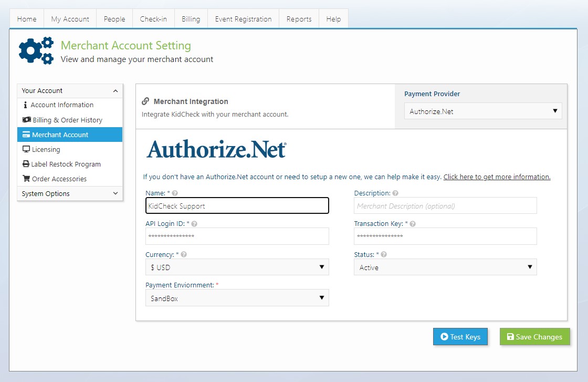
Task: Click the help icon next to Currency
Action: (x=184, y=254)
